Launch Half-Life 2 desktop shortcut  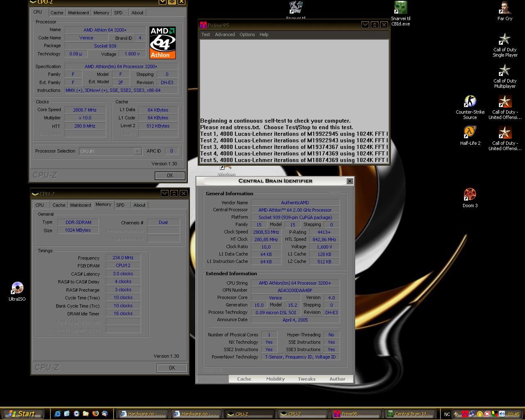(x=470, y=136)
